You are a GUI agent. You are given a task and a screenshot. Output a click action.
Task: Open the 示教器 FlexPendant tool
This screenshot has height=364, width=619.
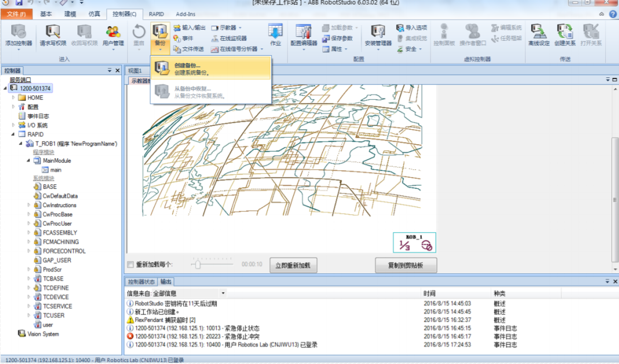[226, 28]
